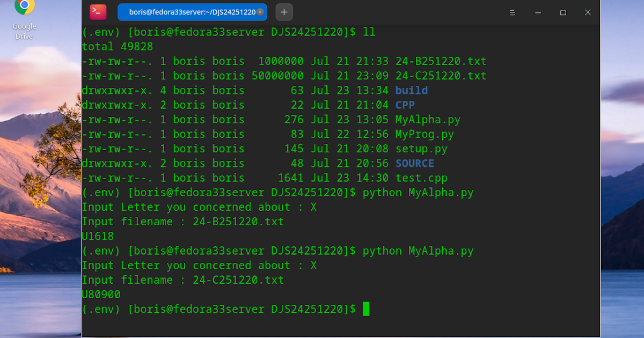Close the current tab via its x icon
The height and width of the screenshot is (338, 644).
click(260, 11)
